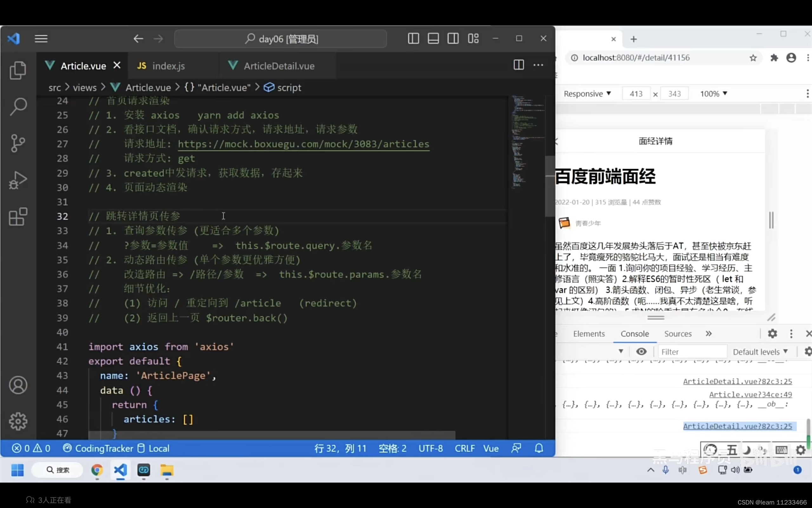Click the Windows Start button

[17, 470]
